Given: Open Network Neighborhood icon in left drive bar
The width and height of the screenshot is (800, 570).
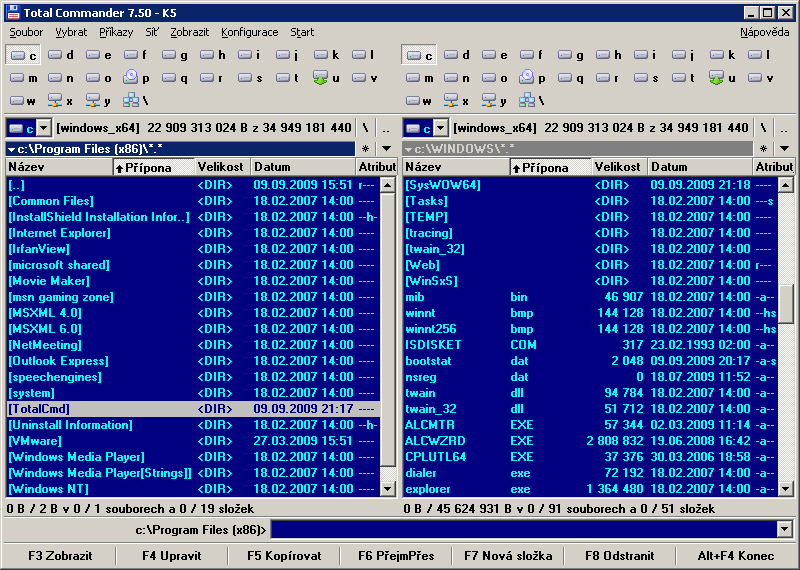Looking at the screenshot, I should [x=136, y=101].
